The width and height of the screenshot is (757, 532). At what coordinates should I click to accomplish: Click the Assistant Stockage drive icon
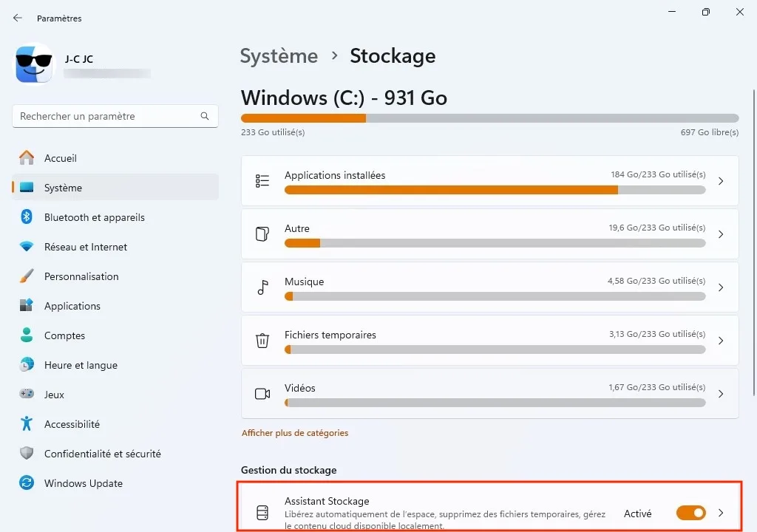point(262,513)
